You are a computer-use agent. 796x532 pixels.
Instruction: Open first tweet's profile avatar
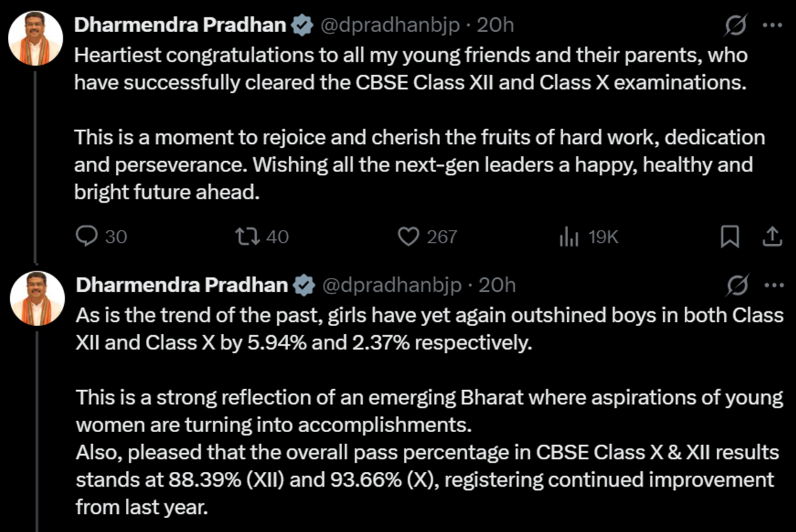click(35, 38)
